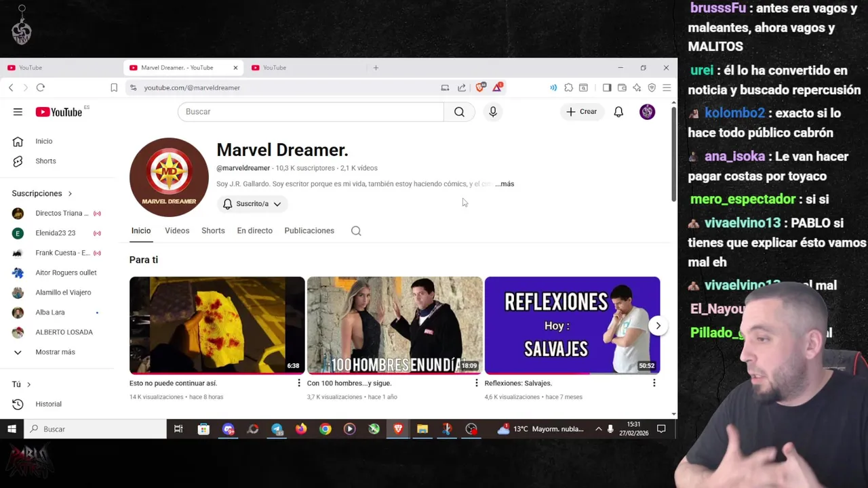
Task: Open the Brave main menu
Action: tap(667, 87)
